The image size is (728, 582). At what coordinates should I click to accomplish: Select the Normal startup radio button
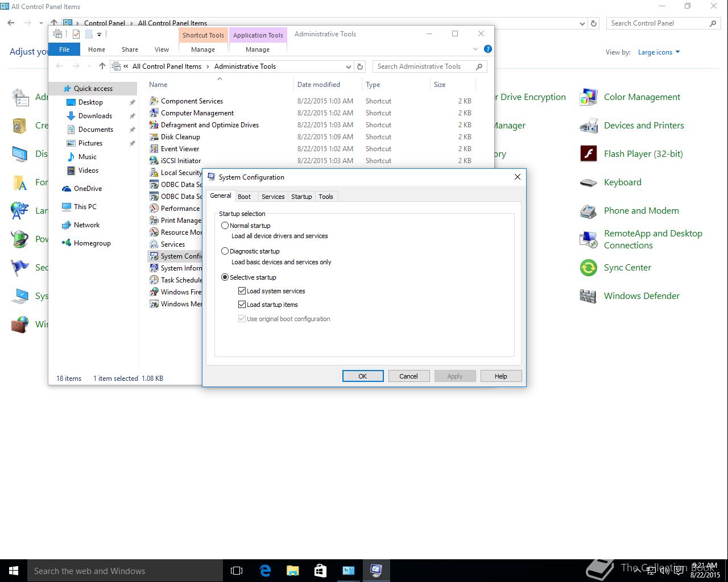(225, 226)
